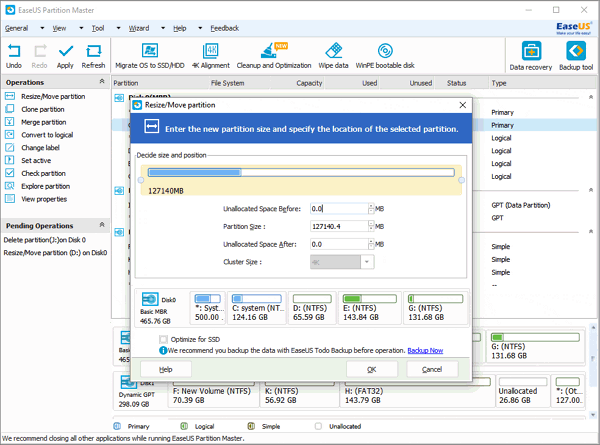Select pending Delete partition(J:) on Disk 0

45,240
